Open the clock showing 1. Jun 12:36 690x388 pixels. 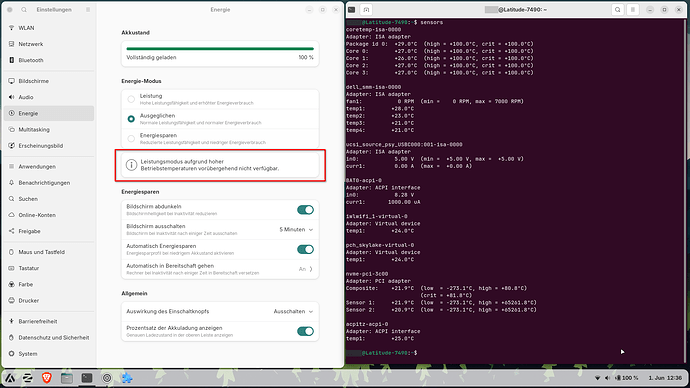click(665, 378)
